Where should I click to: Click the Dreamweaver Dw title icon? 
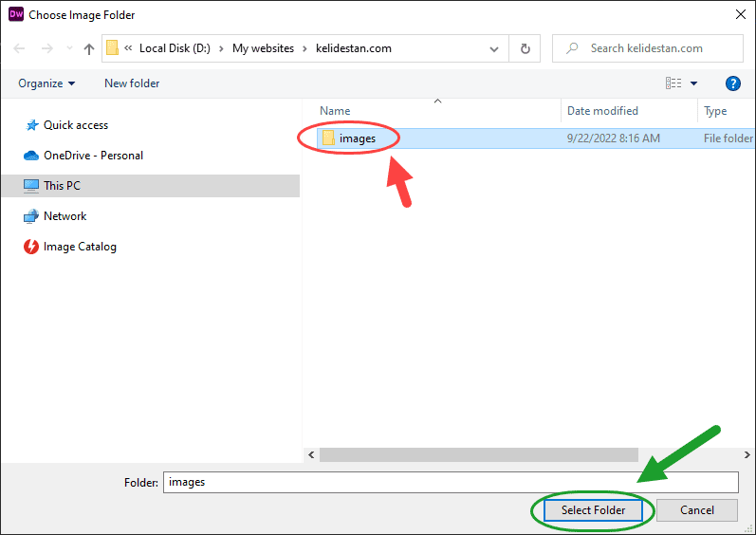16,14
